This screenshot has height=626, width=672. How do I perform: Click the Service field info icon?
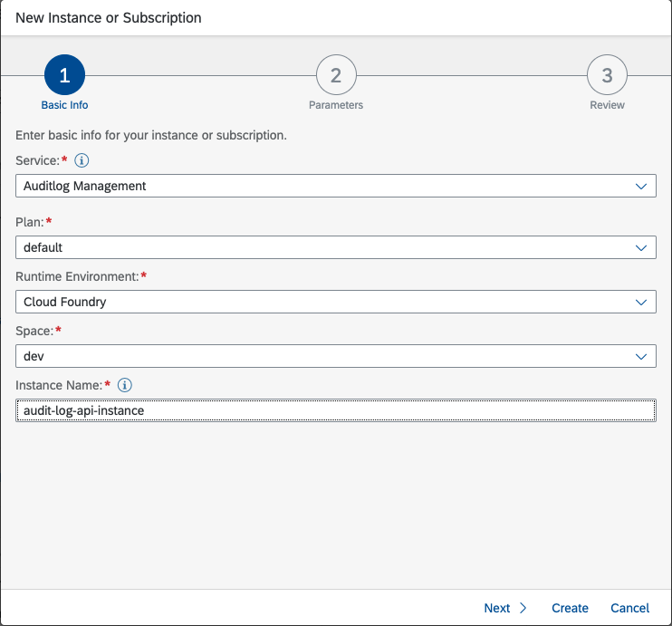tap(82, 160)
